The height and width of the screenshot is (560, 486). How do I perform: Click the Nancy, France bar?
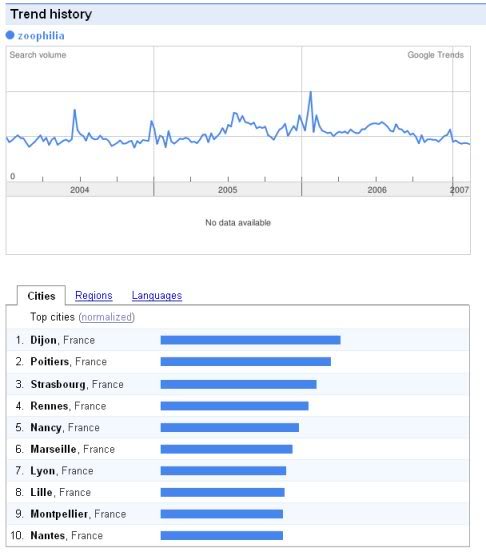[230, 428]
